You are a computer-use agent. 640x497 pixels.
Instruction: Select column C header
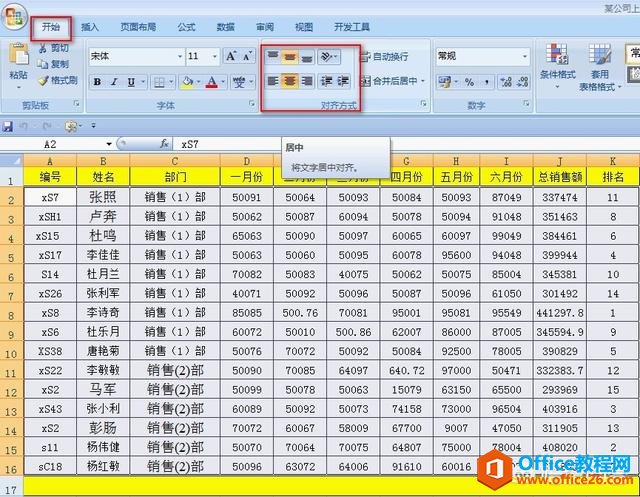click(x=175, y=161)
